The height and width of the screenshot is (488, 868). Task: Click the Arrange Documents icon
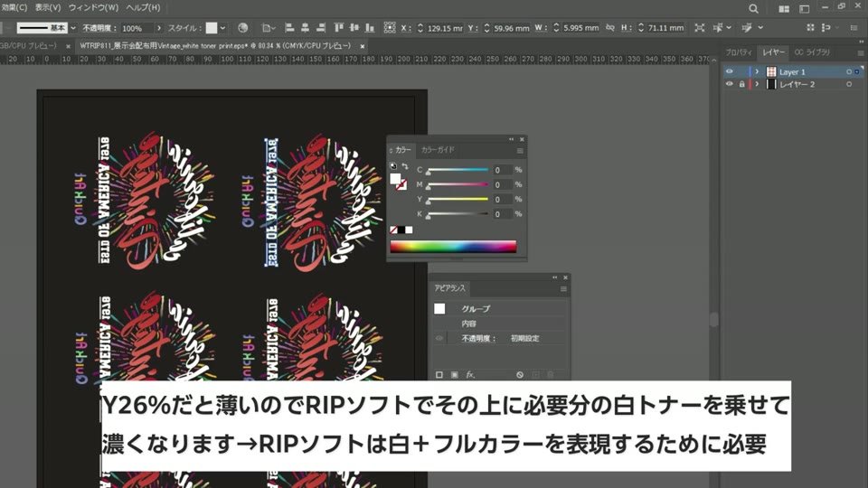click(x=784, y=8)
